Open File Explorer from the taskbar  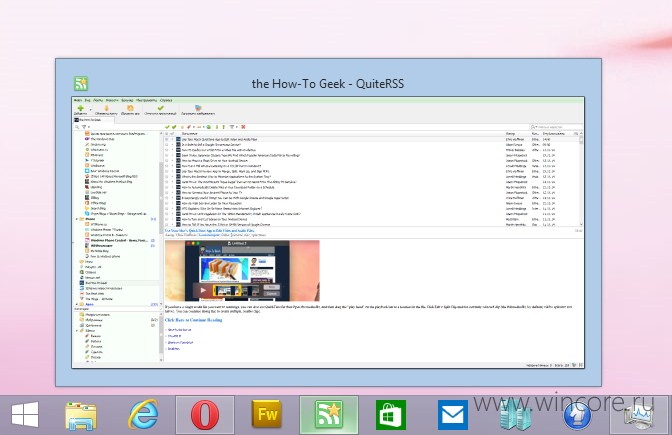(x=81, y=415)
